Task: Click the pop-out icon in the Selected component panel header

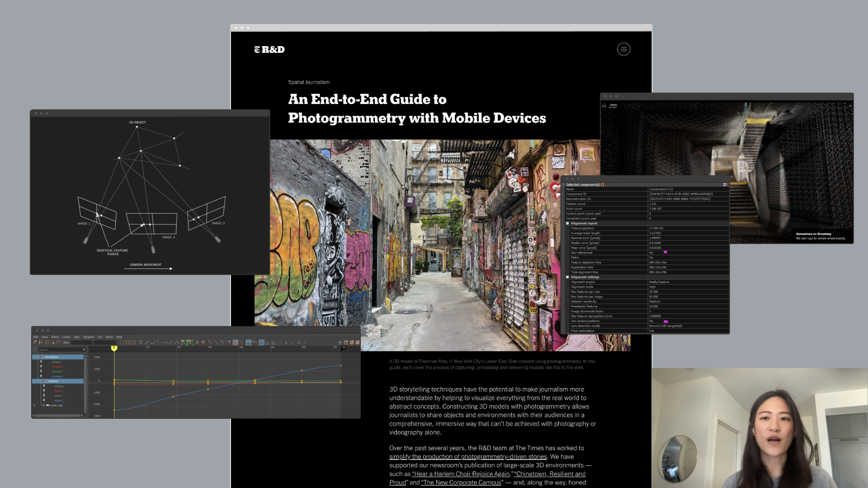Action: pos(724,184)
